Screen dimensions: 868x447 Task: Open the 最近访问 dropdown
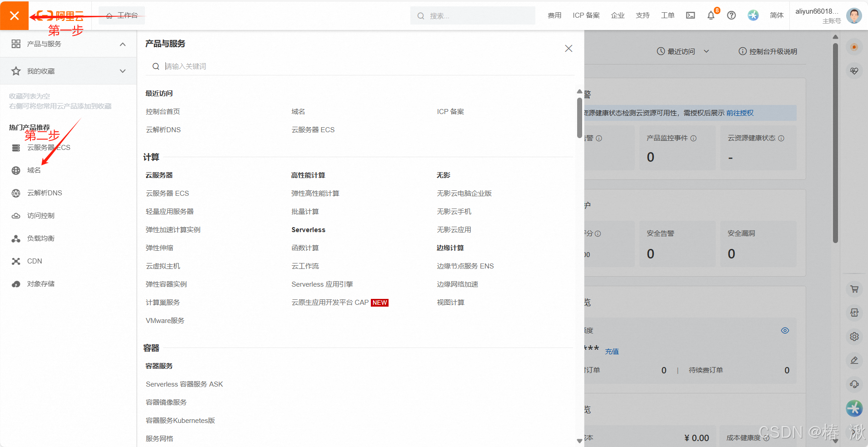[683, 51]
